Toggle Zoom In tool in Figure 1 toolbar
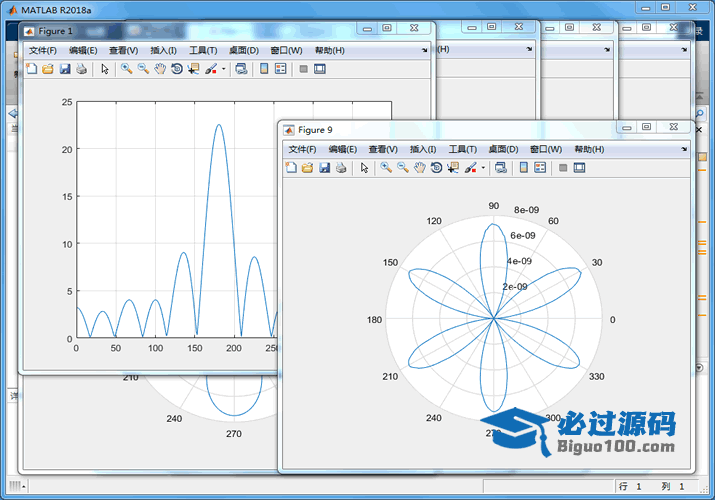This screenshot has height=500, width=715. pyautogui.click(x=126, y=69)
